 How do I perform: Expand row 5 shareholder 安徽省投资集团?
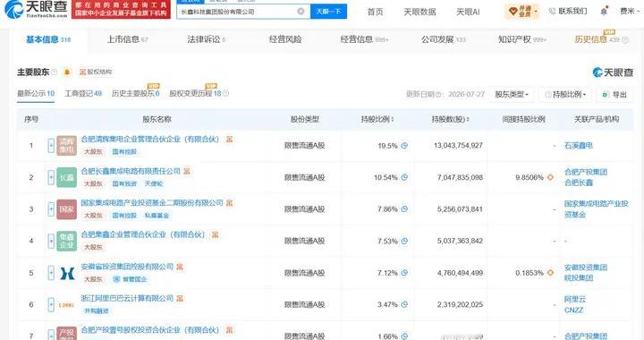51,273
